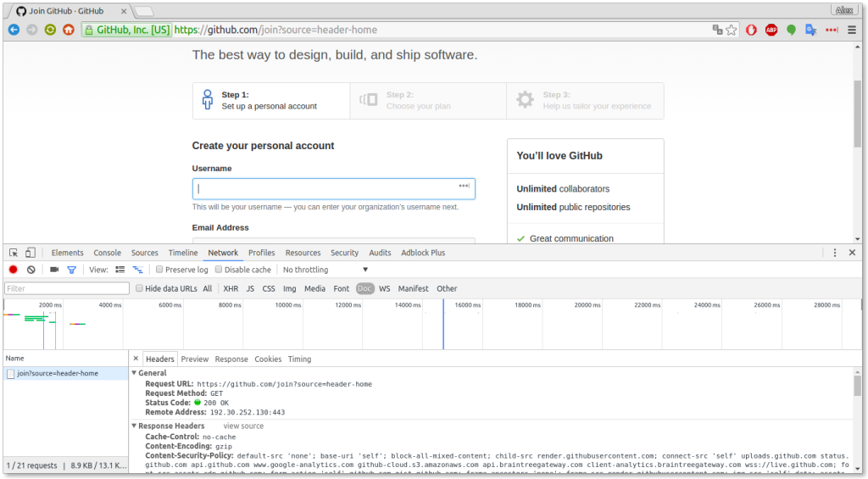The image size is (868, 479).
Task: Click the green speech-bubble extension icon
Action: click(x=791, y=30)
